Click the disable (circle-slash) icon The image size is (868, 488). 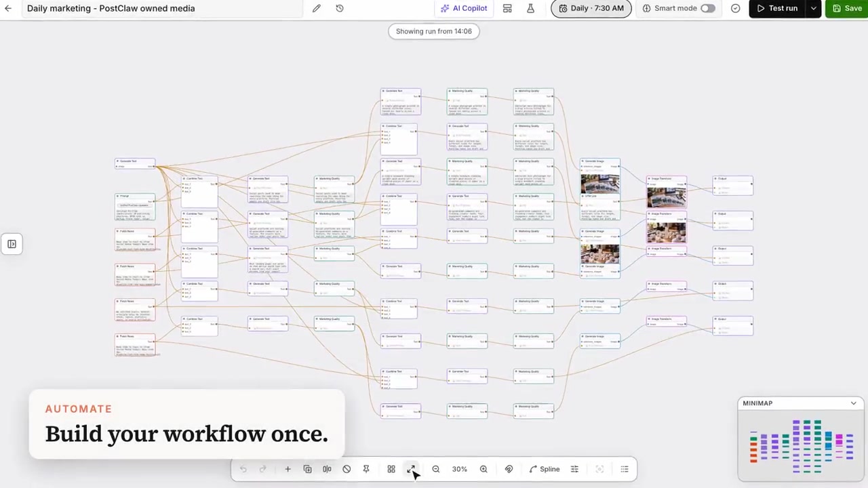(x=347, y=469)
